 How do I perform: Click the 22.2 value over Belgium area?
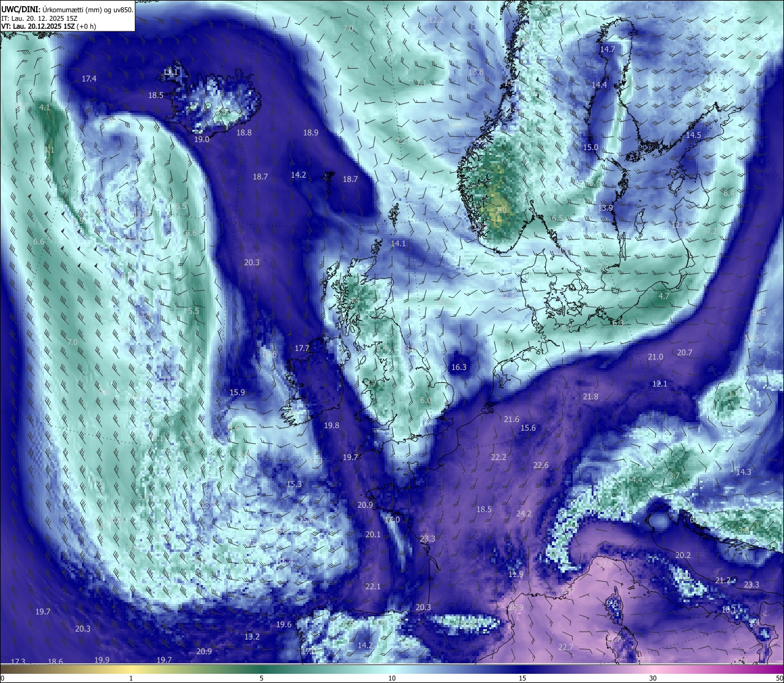[x=499, y=457]
